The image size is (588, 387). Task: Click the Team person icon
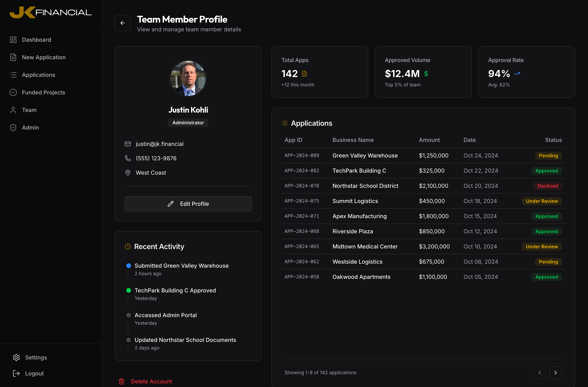click(13, 110)
